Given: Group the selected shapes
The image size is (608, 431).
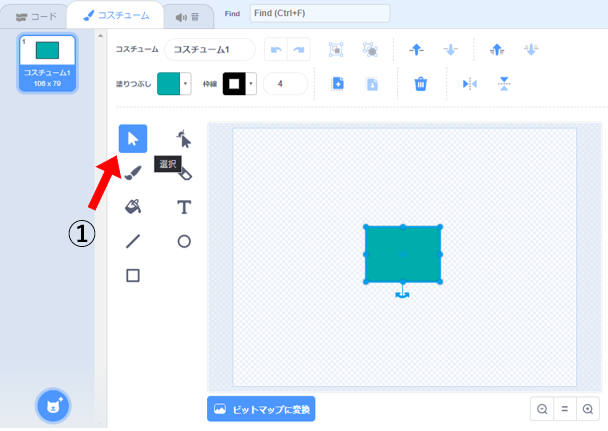Looking at the screenshot, I should [x=336, y=50].
